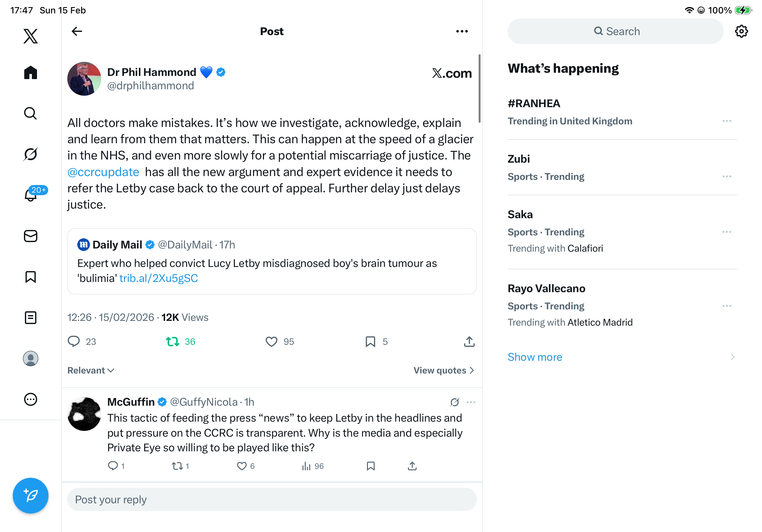
Task: Focus the Post your reply field
Action: point(272,499)
